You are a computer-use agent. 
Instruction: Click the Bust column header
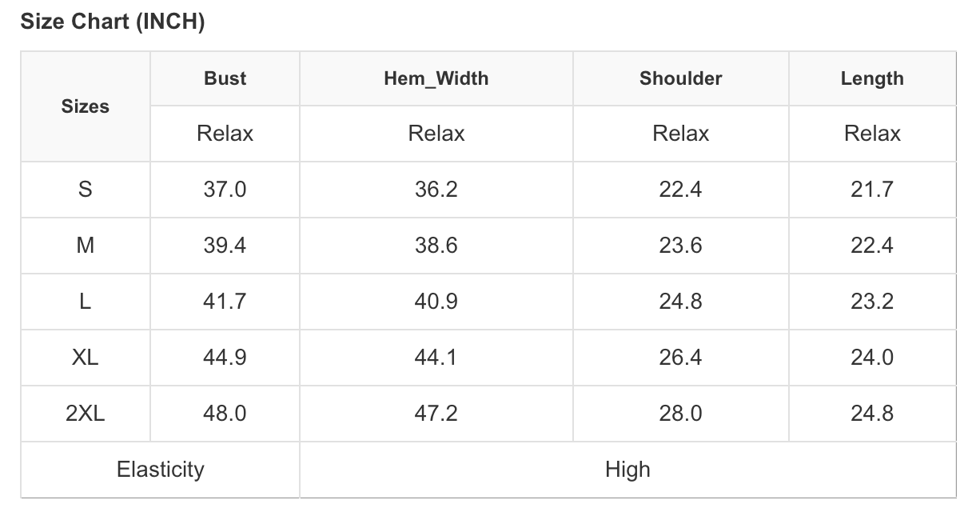coord(225,78)
